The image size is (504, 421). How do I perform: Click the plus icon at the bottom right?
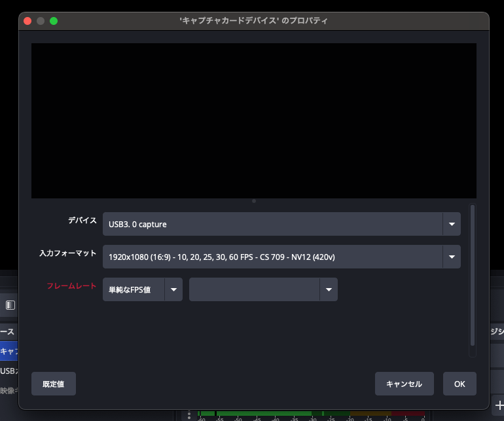coord(499,405)
